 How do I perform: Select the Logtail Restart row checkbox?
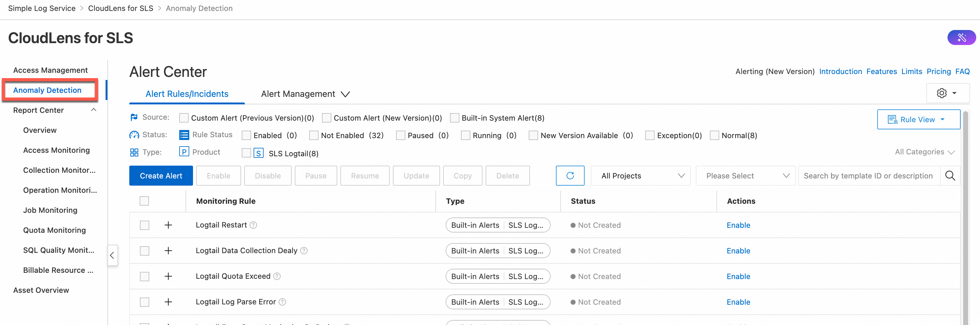click(x=144, y=225)
